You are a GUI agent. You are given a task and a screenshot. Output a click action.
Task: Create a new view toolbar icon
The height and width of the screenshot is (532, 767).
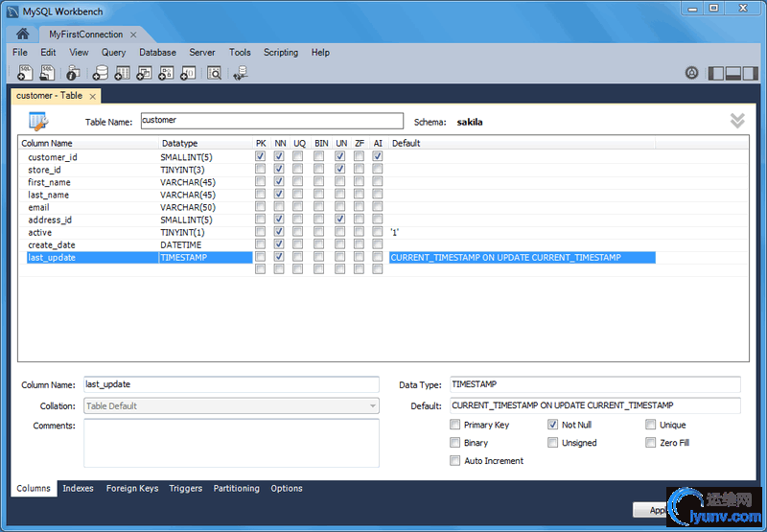click(x=145, y=73)
